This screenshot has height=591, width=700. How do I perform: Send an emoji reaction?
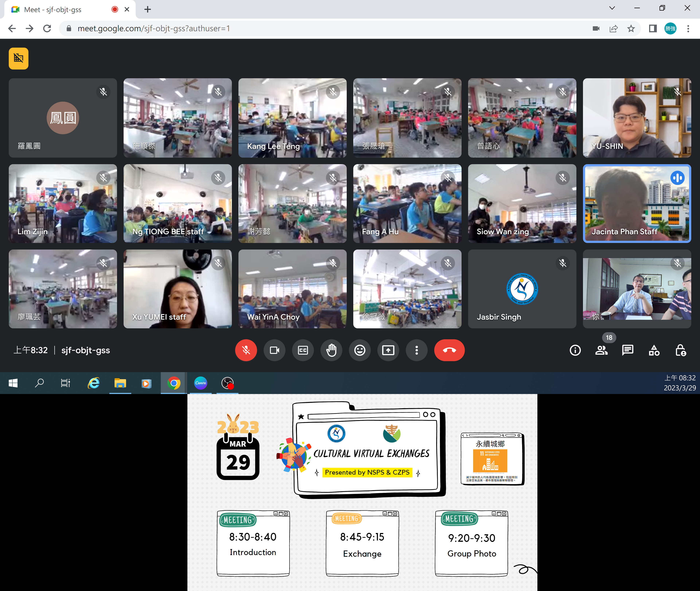[359, 350]
